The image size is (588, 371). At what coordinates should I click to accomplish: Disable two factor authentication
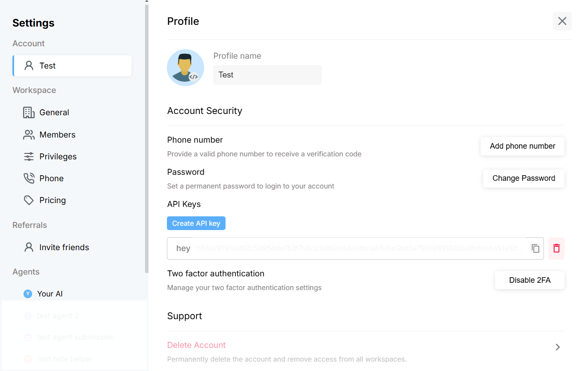[x=529, y=281]
